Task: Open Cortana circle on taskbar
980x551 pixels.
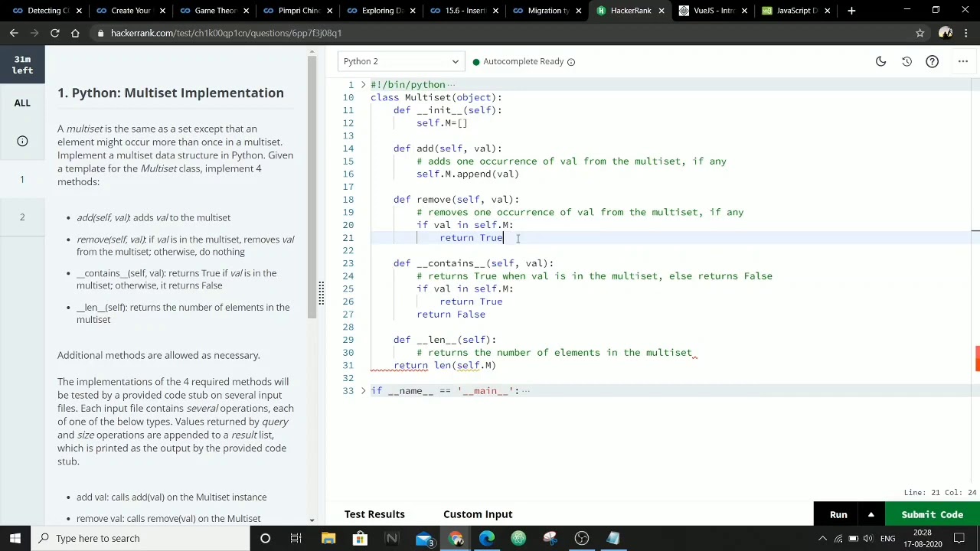Action: (265, 538)
